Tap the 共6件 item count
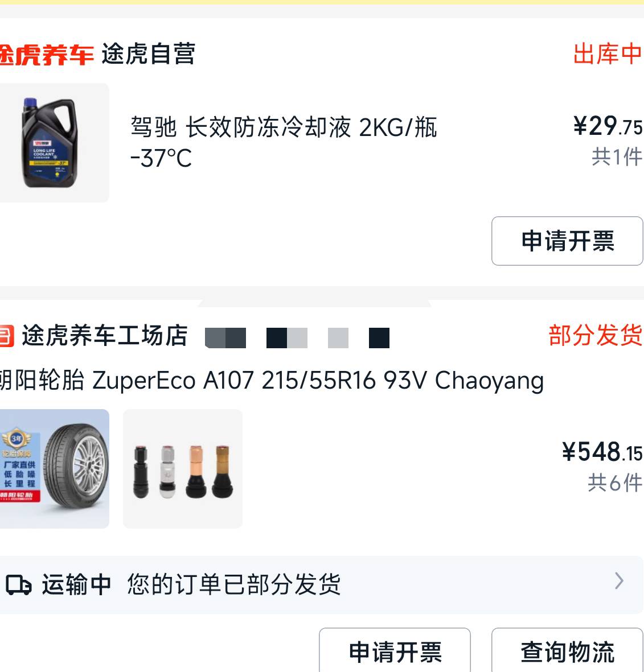 point(615,484)
